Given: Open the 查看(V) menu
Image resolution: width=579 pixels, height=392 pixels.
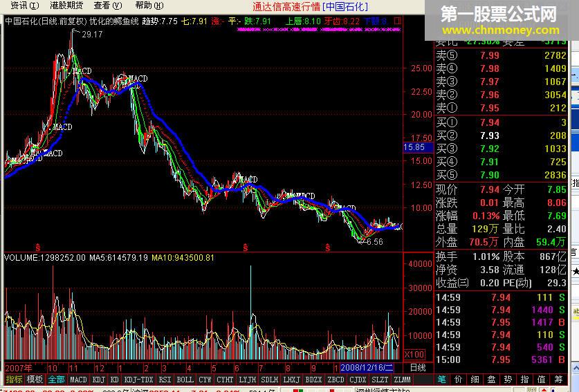Looking at the screenshot, I should point(107,6).
